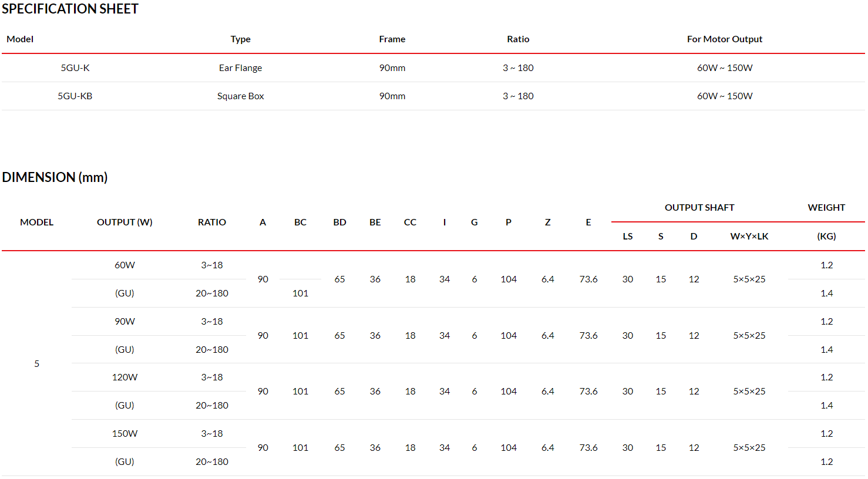The width and height of the screenshot is (868, 479).
Task: Click the 150W output cell in dimension table
Action: [x=125, y=434]
